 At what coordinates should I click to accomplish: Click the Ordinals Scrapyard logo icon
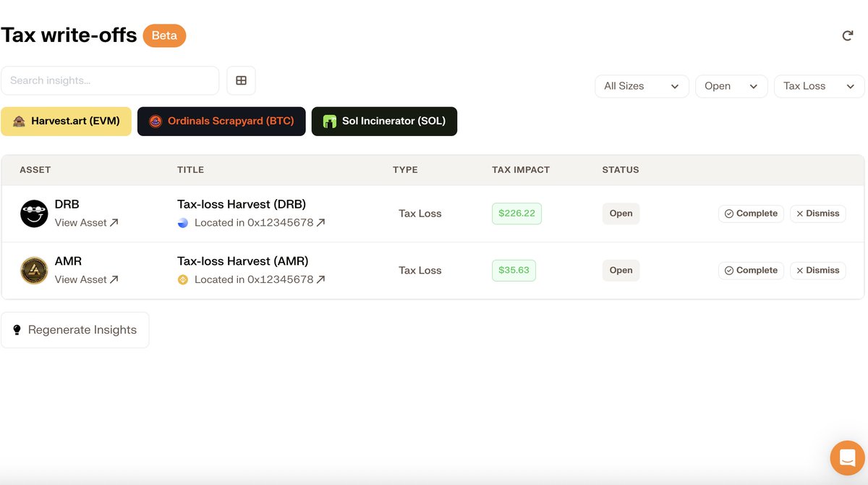pos(156,122)
